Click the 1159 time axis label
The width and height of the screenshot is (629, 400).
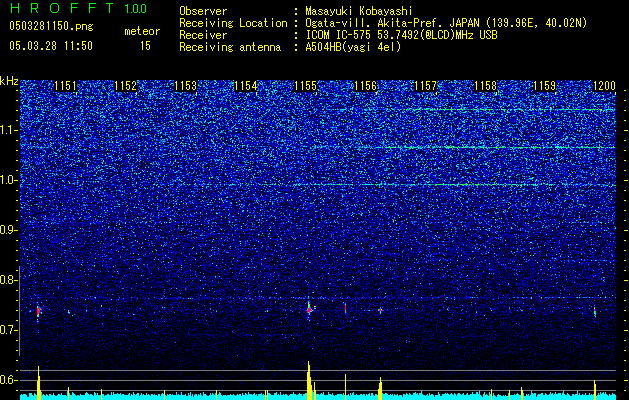pos(545,86)
